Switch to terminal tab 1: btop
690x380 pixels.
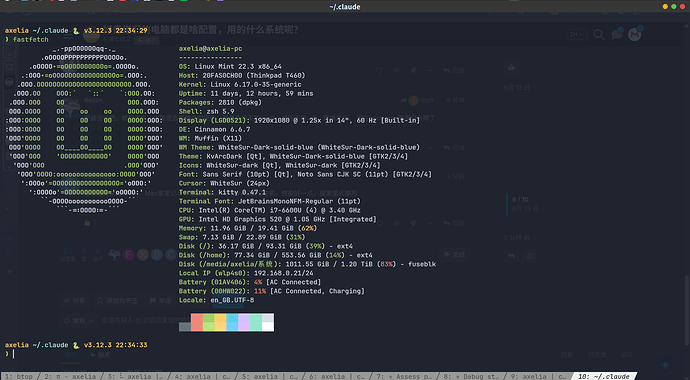click(x=19, y=376)
